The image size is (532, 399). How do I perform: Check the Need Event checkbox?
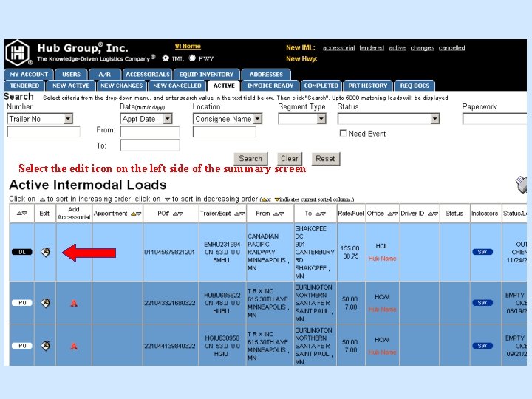pos(343,133)
